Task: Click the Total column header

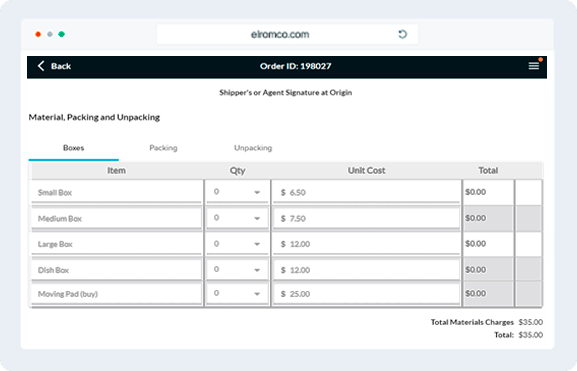Action: pos(488,170)
